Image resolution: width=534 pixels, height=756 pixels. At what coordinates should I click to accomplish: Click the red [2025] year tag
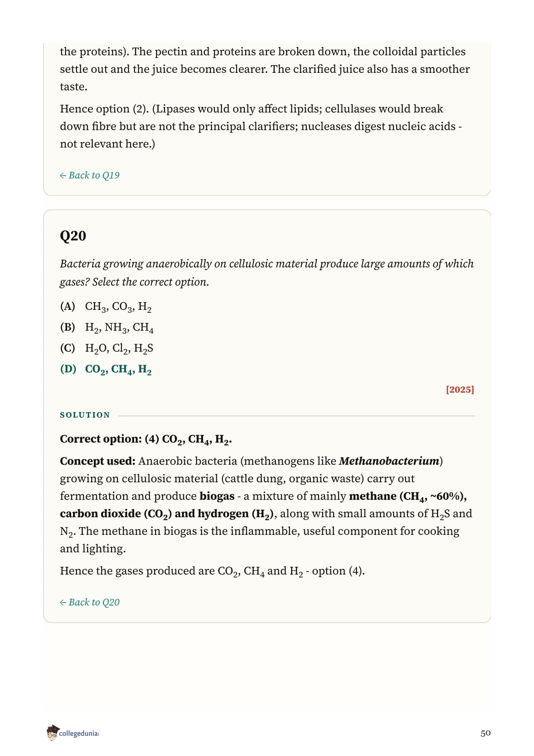point(460,390)
